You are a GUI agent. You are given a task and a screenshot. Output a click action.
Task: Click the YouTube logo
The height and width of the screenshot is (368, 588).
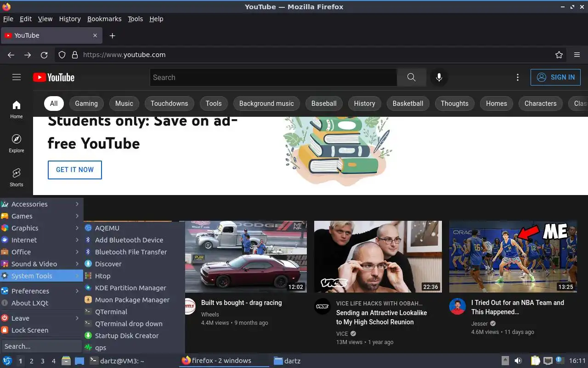(x=54, y=77)
